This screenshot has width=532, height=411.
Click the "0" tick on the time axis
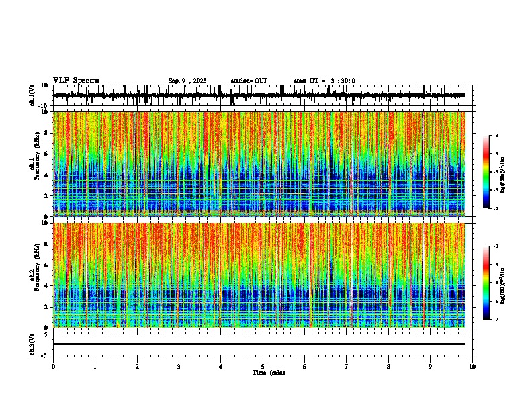click(53, 367)
